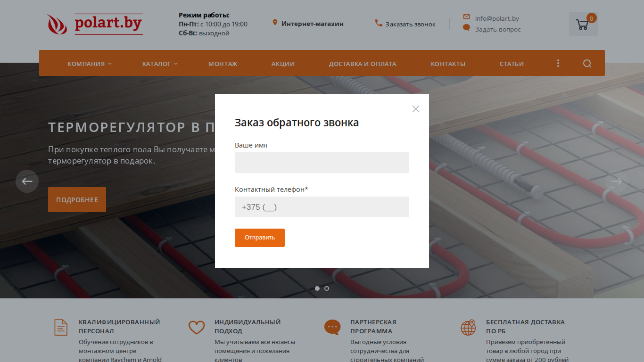Click the Подробнее banner button
This screenshot has height=362, width=644.
(x=77, y=199)
